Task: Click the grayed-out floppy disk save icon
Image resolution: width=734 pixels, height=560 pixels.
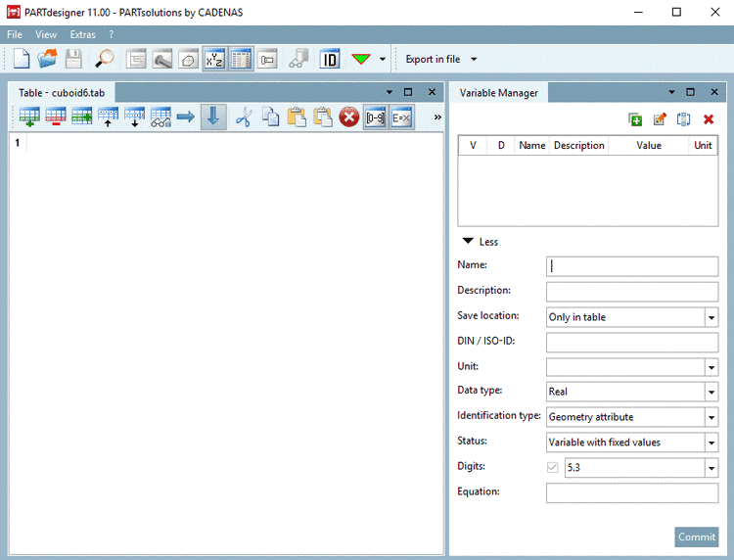Action: coord(73,59)
